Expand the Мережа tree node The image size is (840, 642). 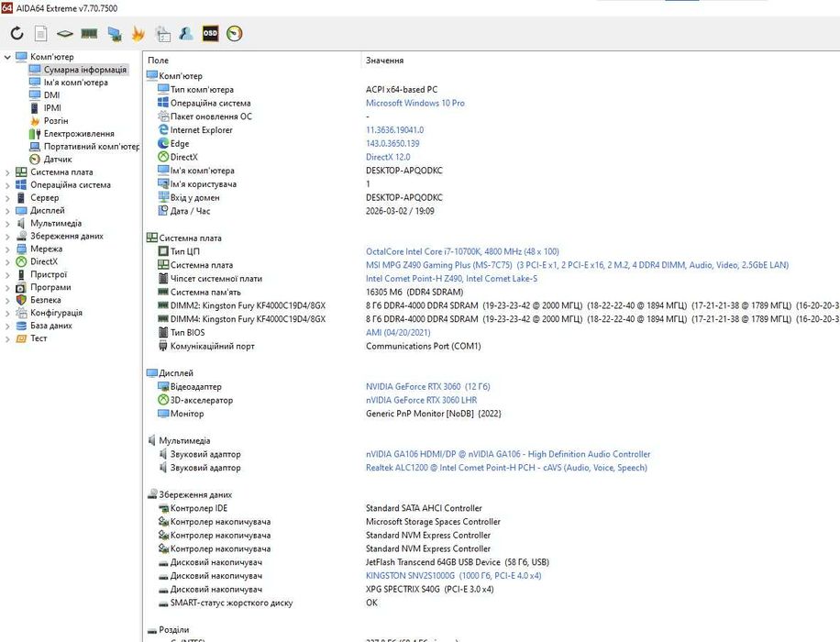[x=7, y=249]
